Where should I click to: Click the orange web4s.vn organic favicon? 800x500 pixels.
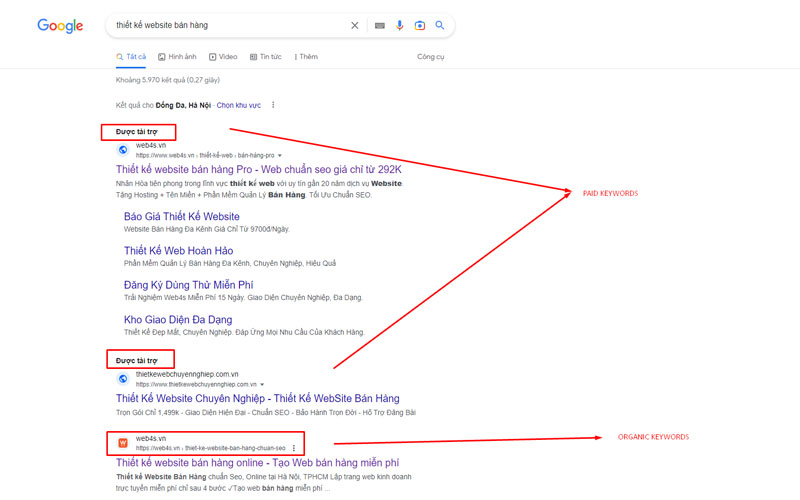[123, 443]
